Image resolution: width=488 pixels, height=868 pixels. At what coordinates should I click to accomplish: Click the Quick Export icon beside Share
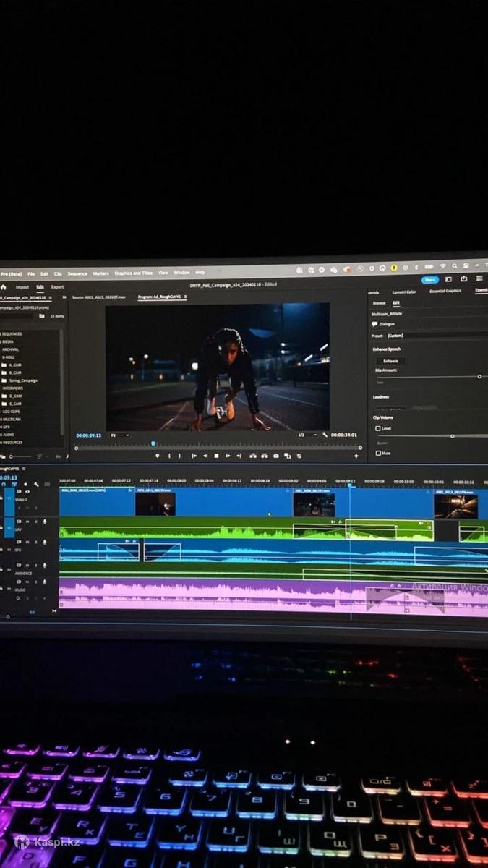(x=463, y=279)
